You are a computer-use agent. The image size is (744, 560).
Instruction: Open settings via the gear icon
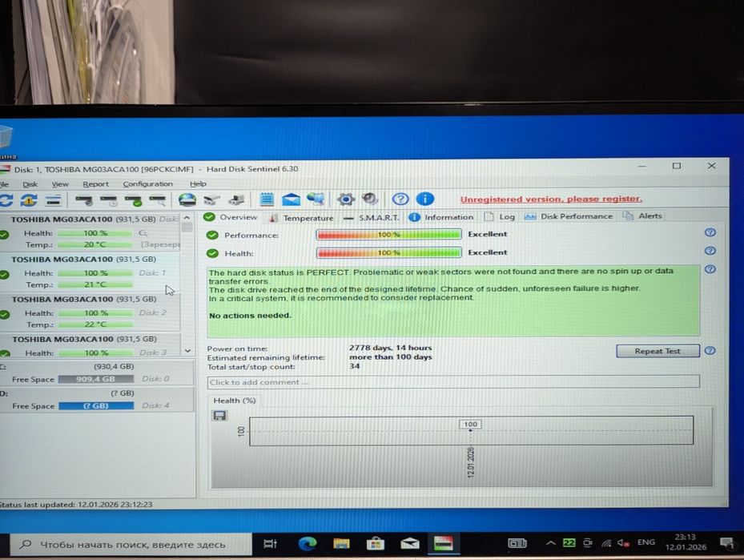[x=346, y=199]
